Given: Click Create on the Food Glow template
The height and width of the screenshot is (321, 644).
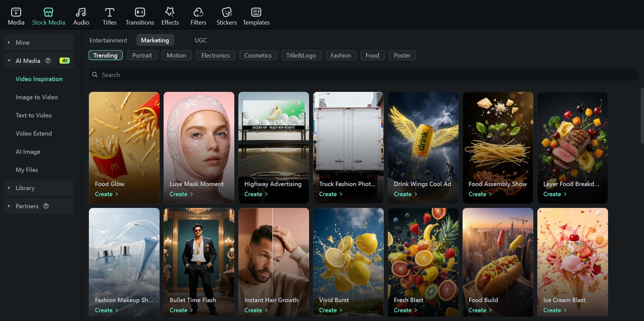Looking at the screenshot, I should click(106, 194).
